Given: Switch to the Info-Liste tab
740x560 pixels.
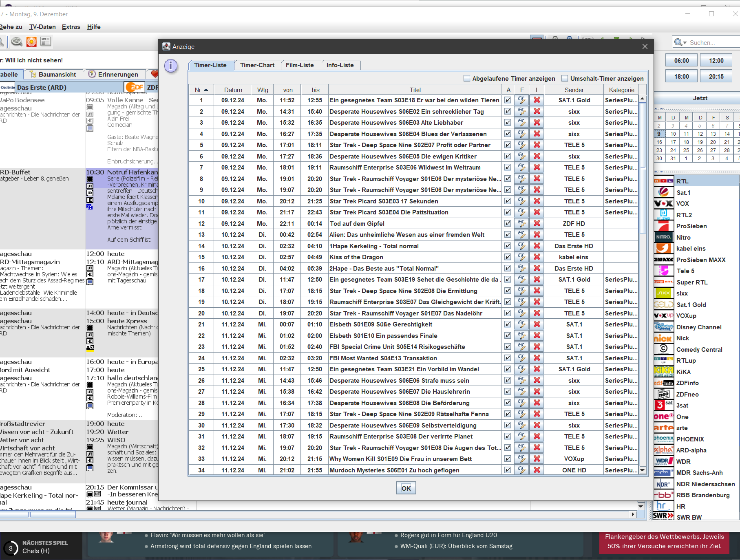Looking at the screenshot, I should [x=340, y=65].
